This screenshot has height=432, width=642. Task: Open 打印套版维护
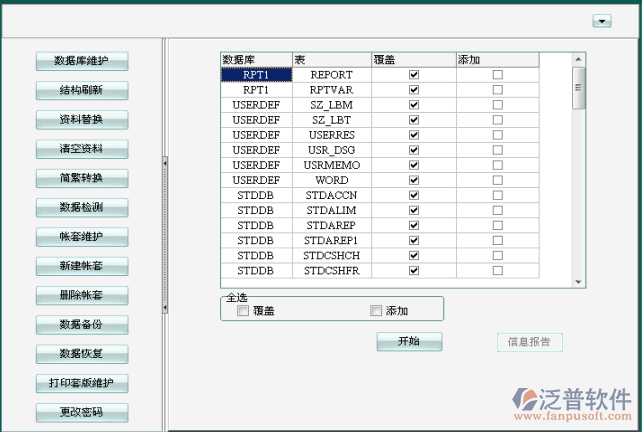coord(82,383)
